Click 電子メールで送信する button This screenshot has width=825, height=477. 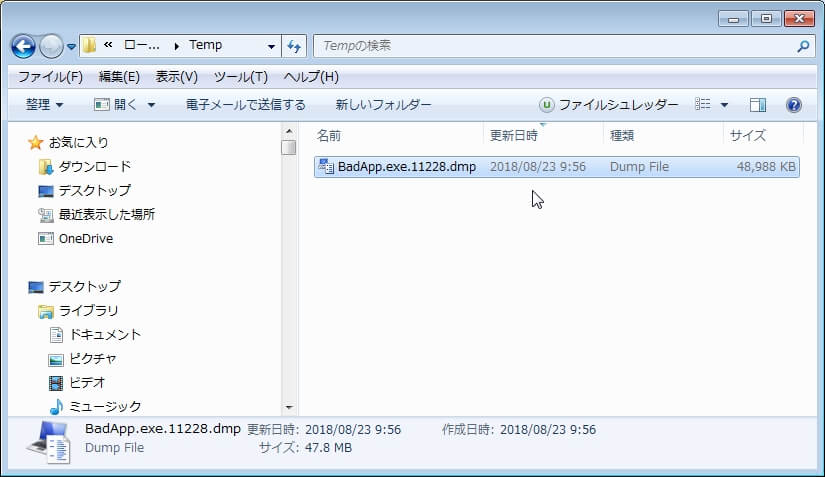(x=246, y=105)
